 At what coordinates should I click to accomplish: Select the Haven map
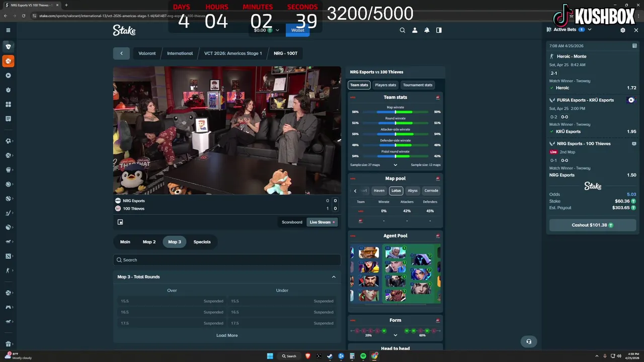(x=379, y=191)
